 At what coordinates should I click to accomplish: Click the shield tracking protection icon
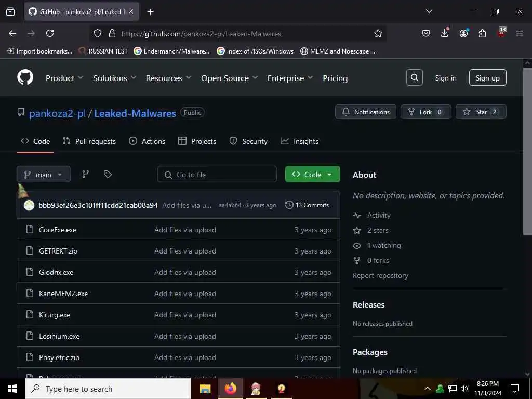98,33
